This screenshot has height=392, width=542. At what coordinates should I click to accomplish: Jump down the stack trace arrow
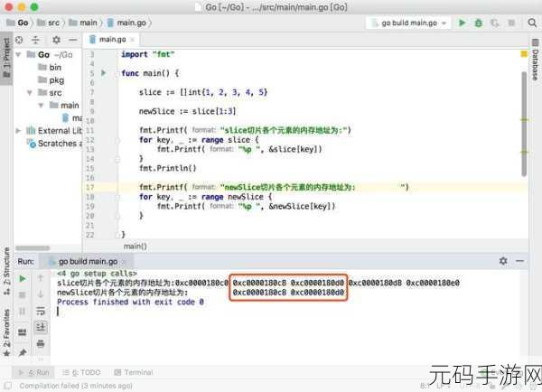point(41,294)
